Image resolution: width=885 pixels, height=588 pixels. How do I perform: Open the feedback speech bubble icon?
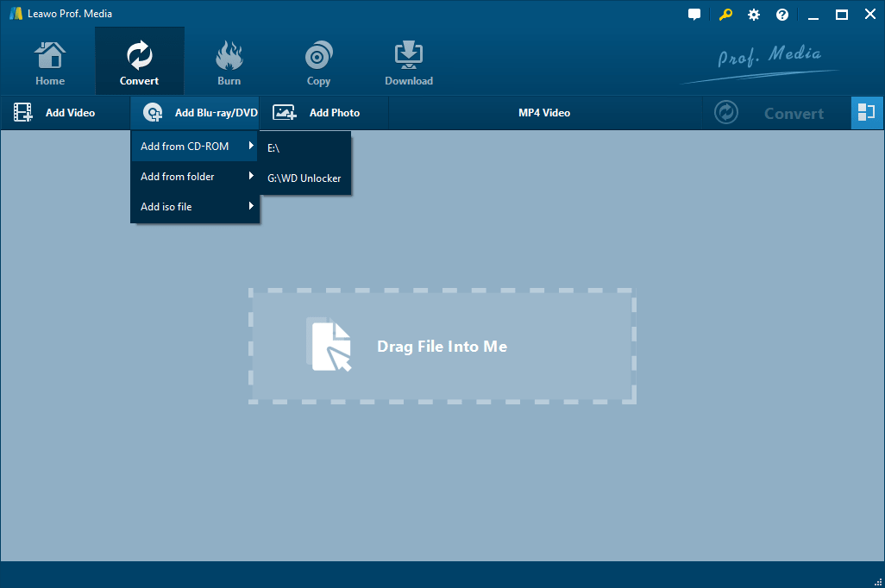694,15
